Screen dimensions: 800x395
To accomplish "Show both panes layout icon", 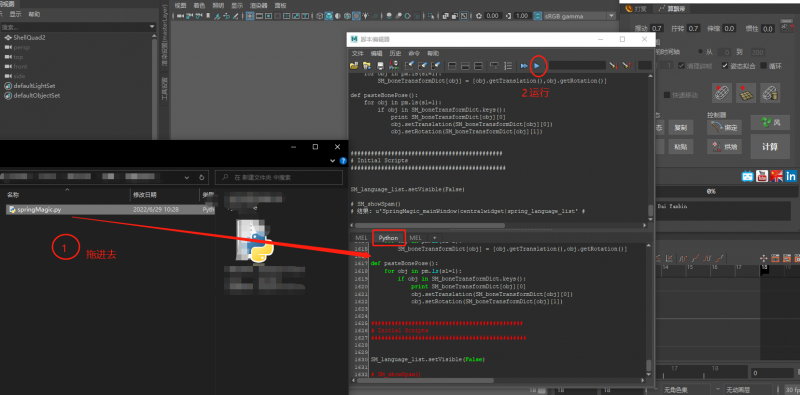I will (478, 66).
